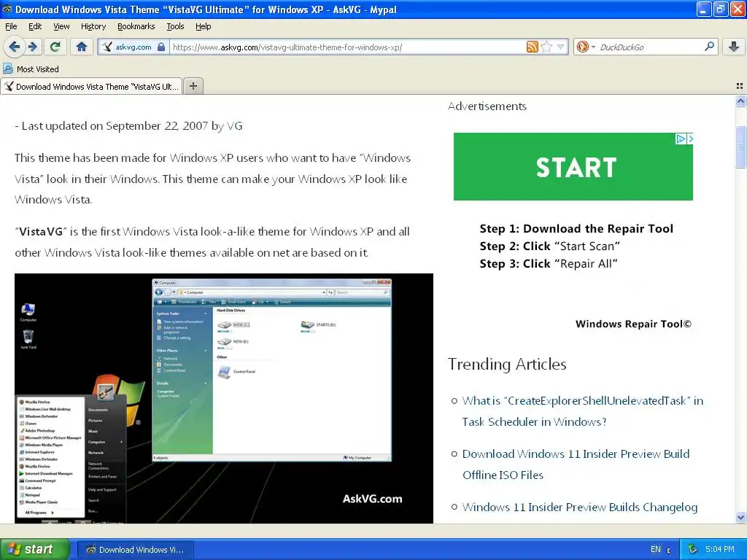Click the askvg.com site identity icon
The height and width of the screenshot is (560, 747).
point(107,47)
